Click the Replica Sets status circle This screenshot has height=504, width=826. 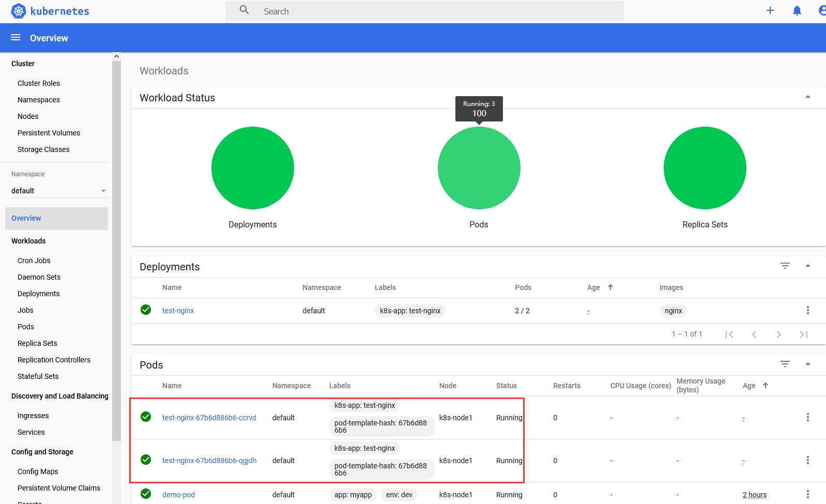pyautogui.click(x=705, y=168)
